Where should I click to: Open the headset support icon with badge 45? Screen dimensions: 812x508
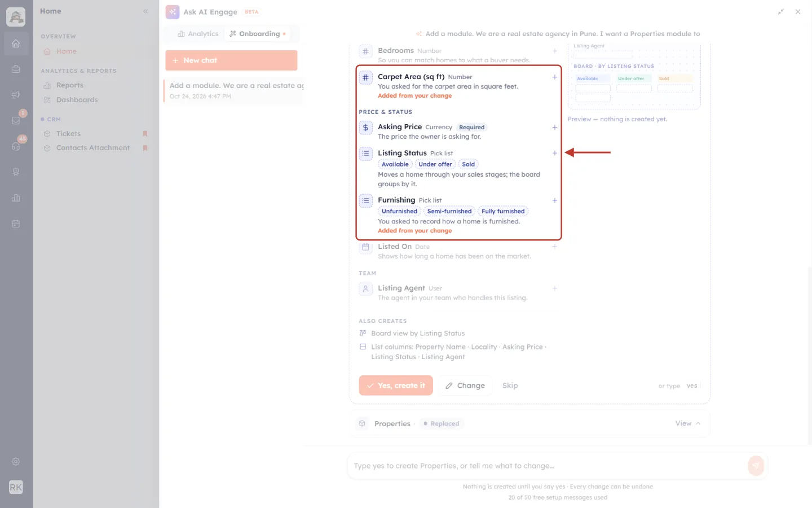16,146
